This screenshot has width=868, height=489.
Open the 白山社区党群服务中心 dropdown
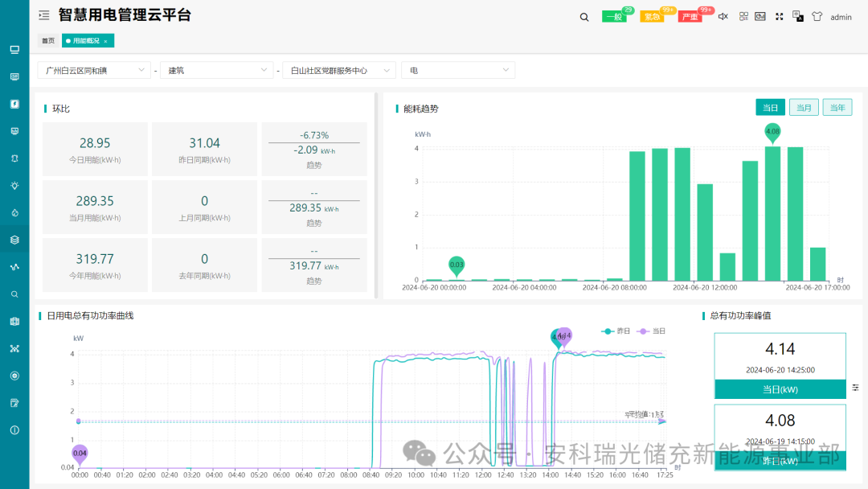point(339,70)
